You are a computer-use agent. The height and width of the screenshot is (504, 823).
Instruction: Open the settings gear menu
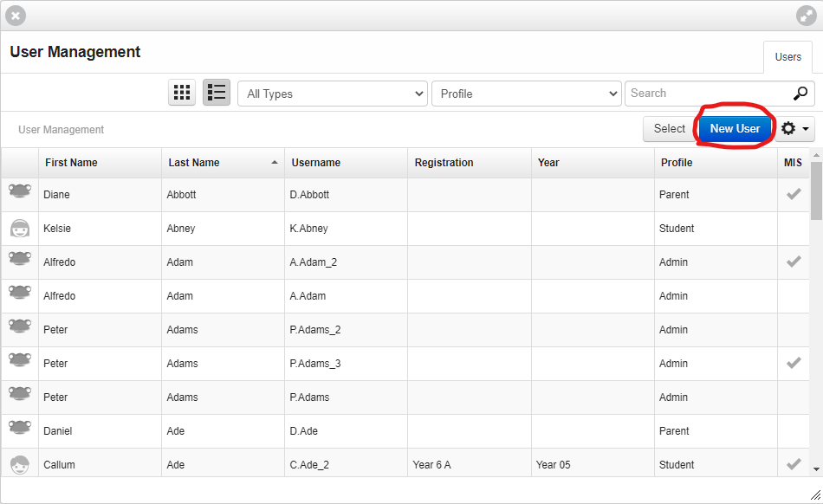point(794,128)
